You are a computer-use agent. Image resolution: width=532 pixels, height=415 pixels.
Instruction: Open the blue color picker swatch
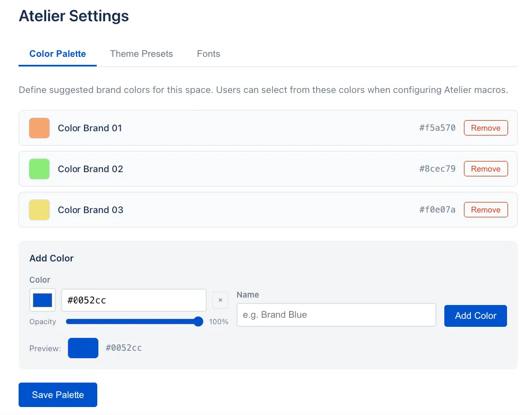[x=43, y=300]
